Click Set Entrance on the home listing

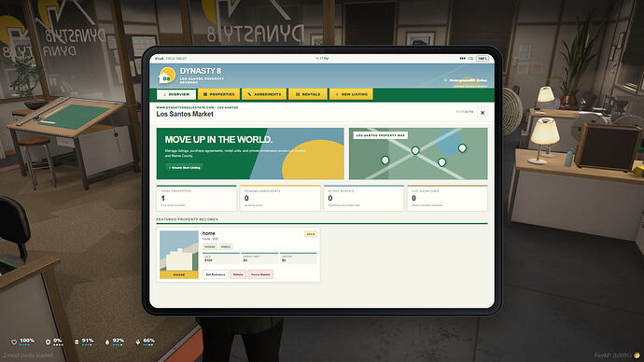click(216, 274)
